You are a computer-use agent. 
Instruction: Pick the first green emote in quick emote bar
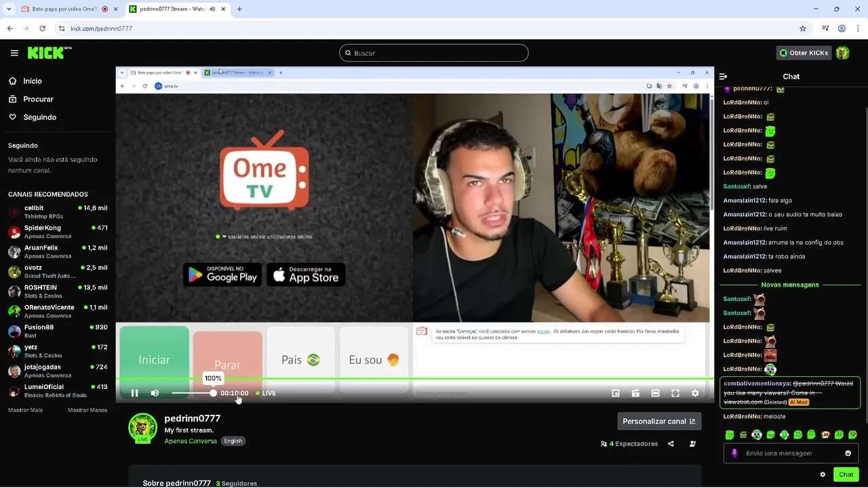pos(730,434)
